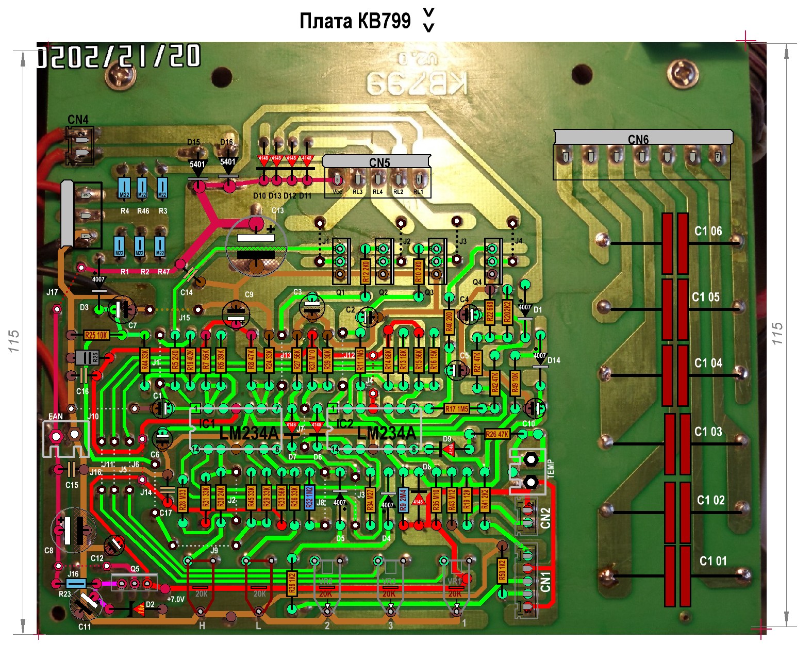The height and width of the screenshot is (660, 812).
Task: Click the R26 47K resistor
Action: 497,434
